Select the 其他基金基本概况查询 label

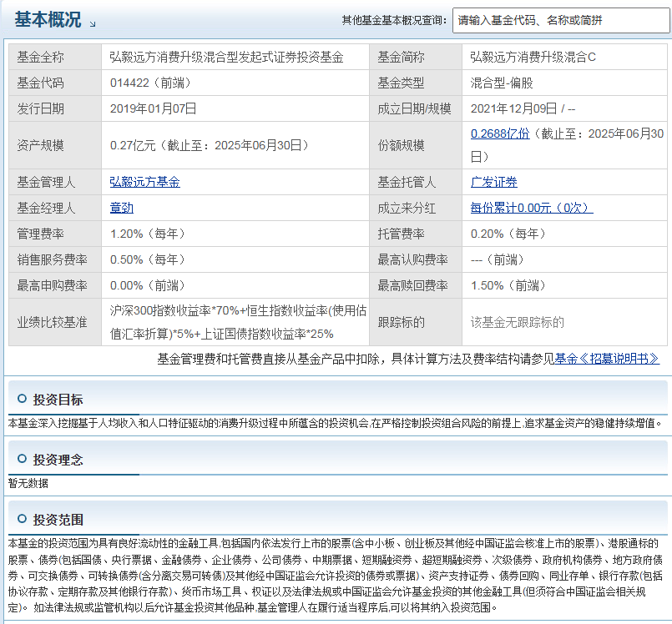coord(394,20)
